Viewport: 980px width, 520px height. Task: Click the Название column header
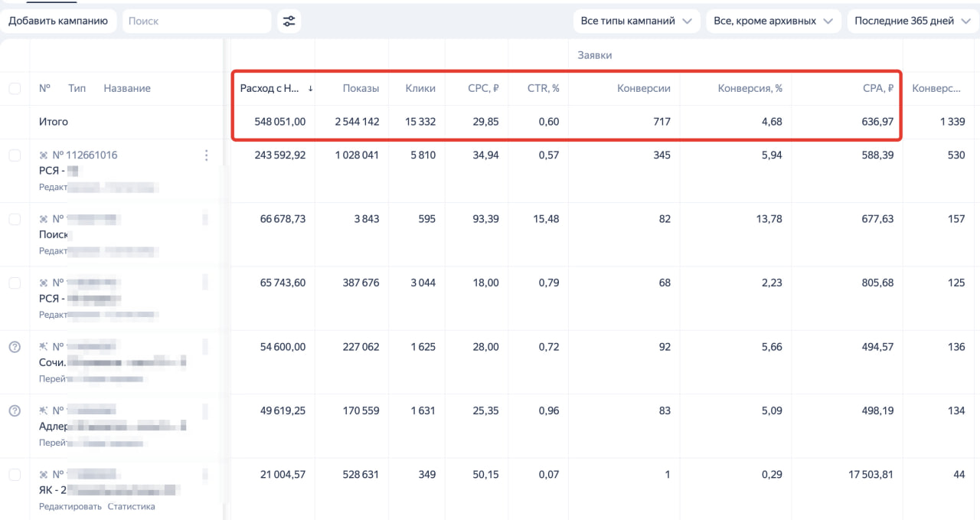coord(127,89)
